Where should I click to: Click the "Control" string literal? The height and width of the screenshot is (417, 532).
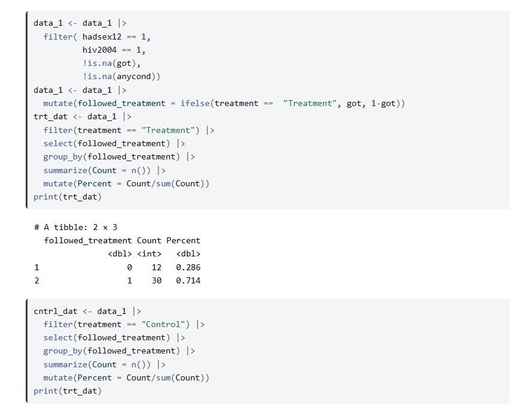[x=165, y=324]
